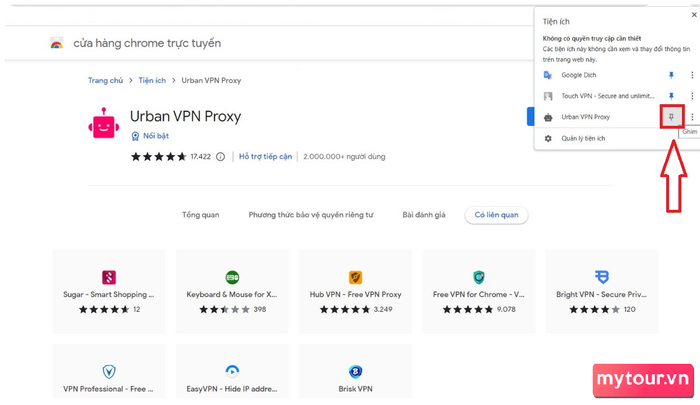Open the Free VPN for Chrome card
The height and width of the screenshot is (405, 700).
pyautogui.click(x=479, y=292)
